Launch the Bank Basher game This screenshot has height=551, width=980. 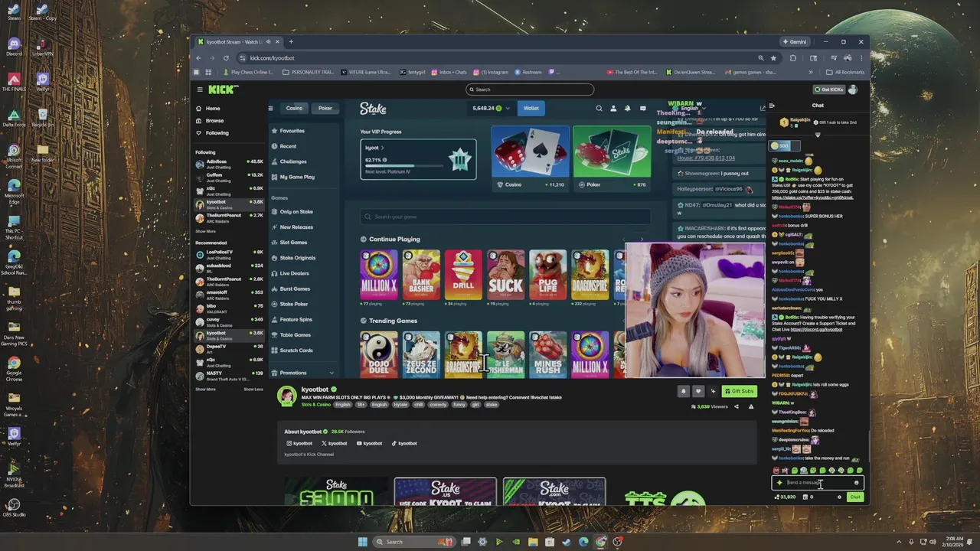coord(421,275)
